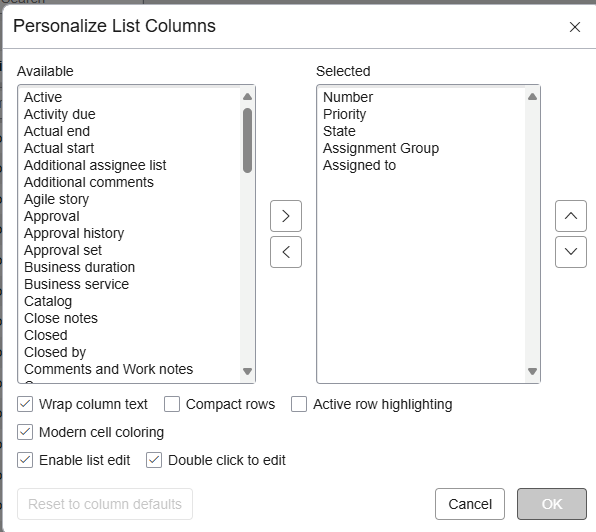Select Business service in Available list
Viewport: 596px width, 532px height.
pyautogui.click(x=76, y=284)
